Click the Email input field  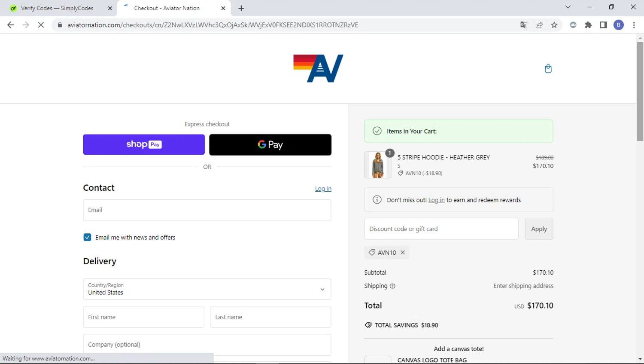pos(207,210)
